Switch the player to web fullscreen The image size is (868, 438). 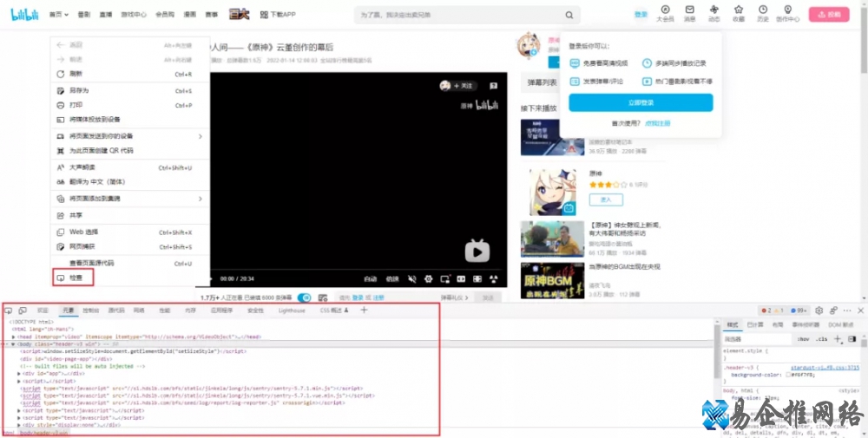[477, 278]
